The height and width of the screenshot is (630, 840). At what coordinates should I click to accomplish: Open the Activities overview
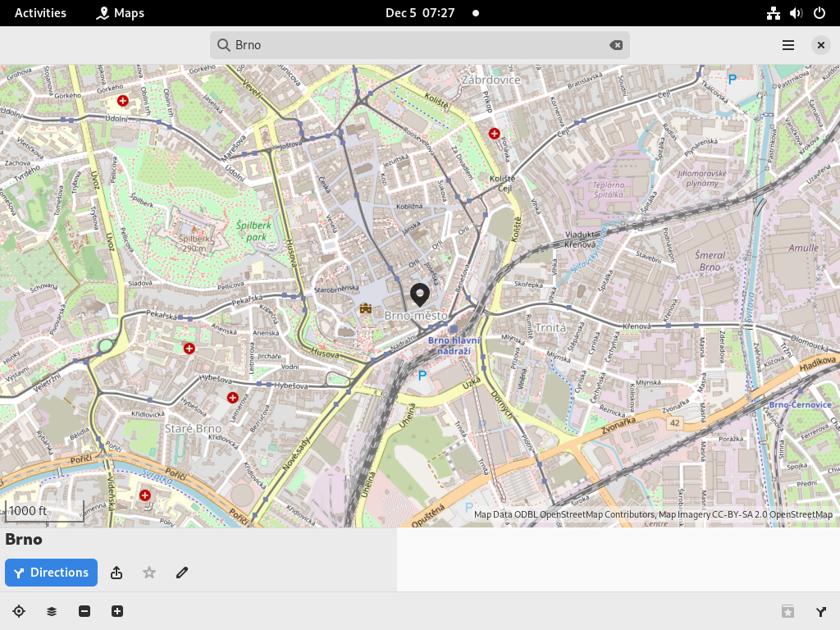(x=40, y=13)
